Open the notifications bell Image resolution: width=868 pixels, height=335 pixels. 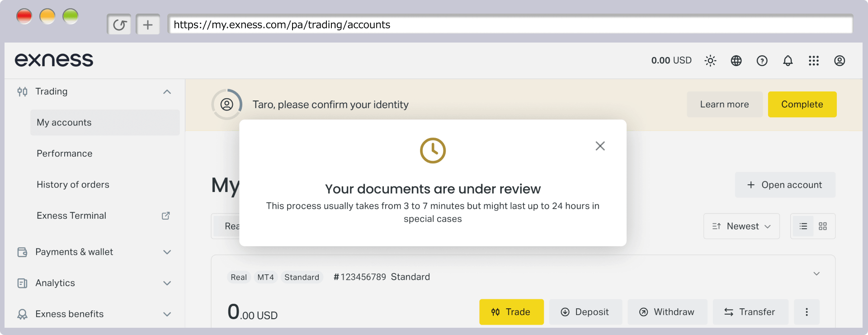[x=788, y=61]
